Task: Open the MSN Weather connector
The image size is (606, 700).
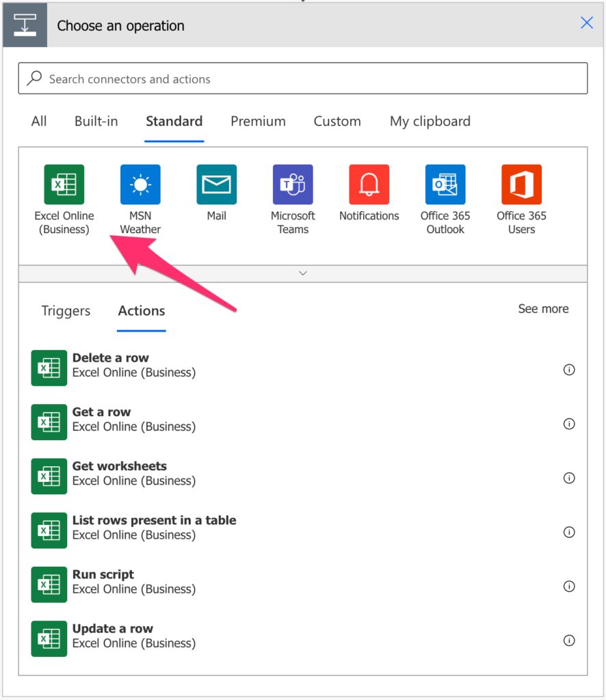Action: click(140, 184)
